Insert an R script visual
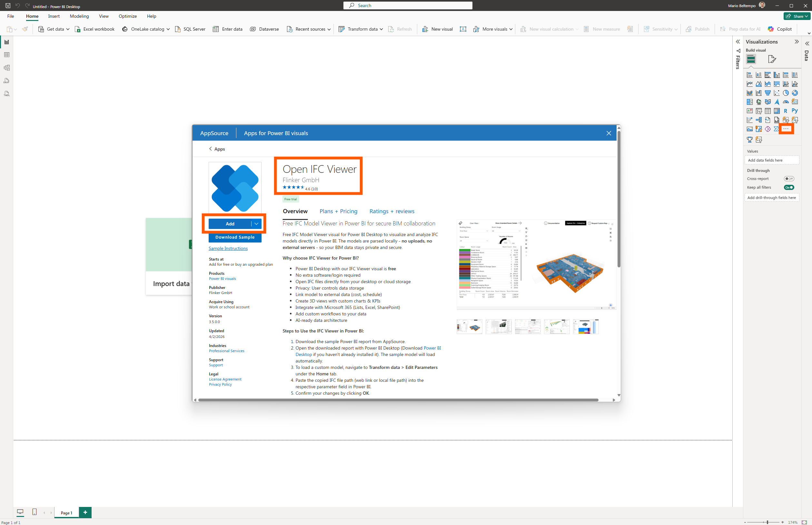 pyautogui.click(x=786, y=111)
